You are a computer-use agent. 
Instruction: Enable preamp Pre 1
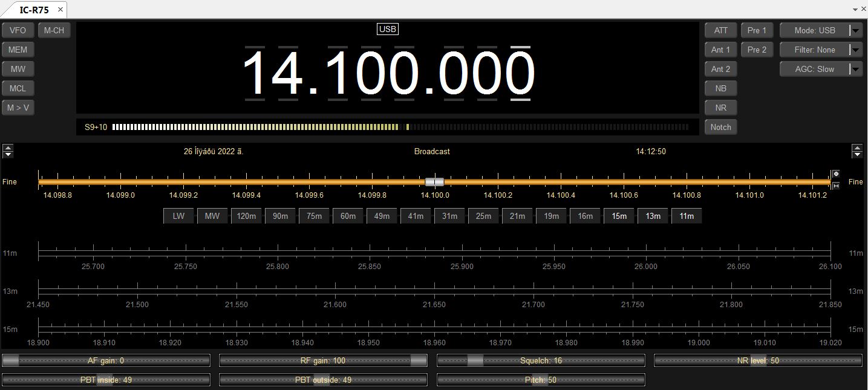(757, 30)
